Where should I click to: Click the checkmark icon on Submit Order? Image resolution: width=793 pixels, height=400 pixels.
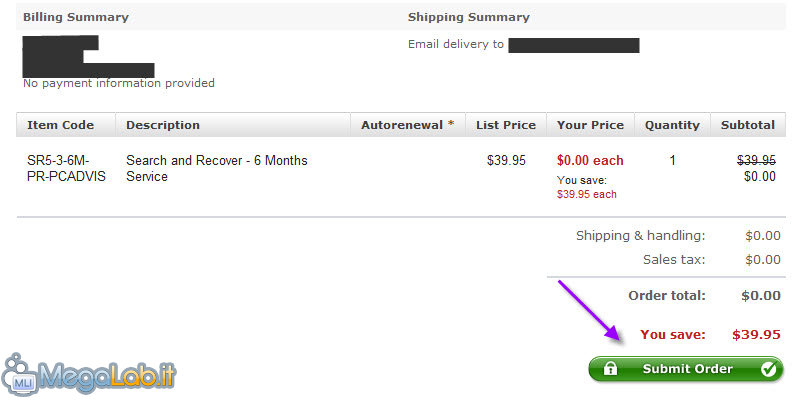point(768,369)
